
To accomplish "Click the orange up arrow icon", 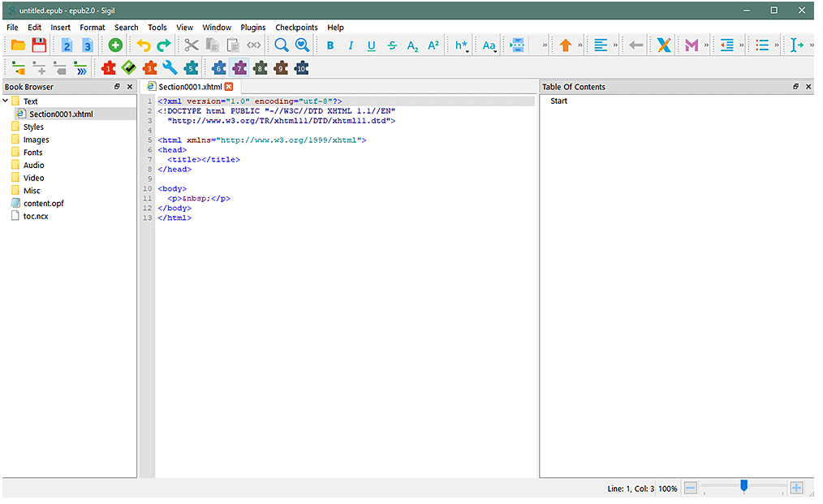I will (565, 45).
